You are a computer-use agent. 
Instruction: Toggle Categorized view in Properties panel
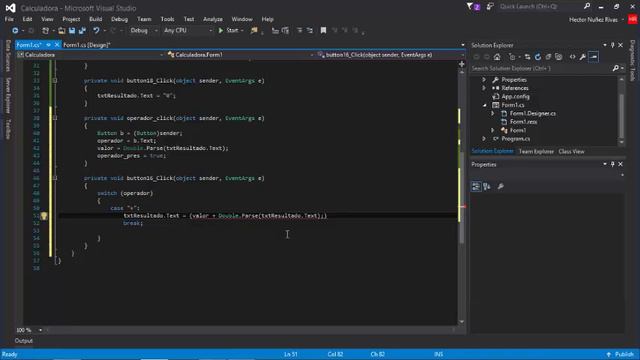coord(476,187)
